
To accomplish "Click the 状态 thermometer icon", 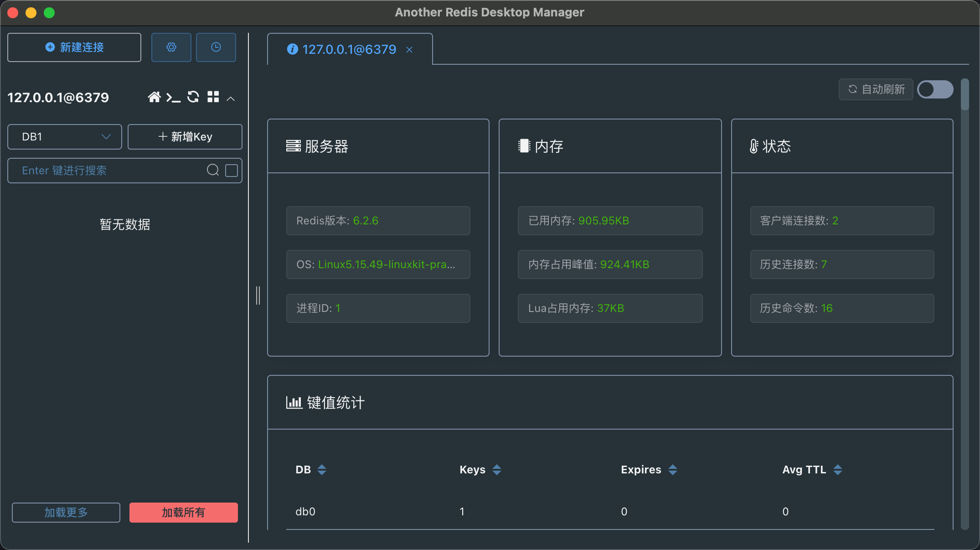I will (x=754, y=146).
